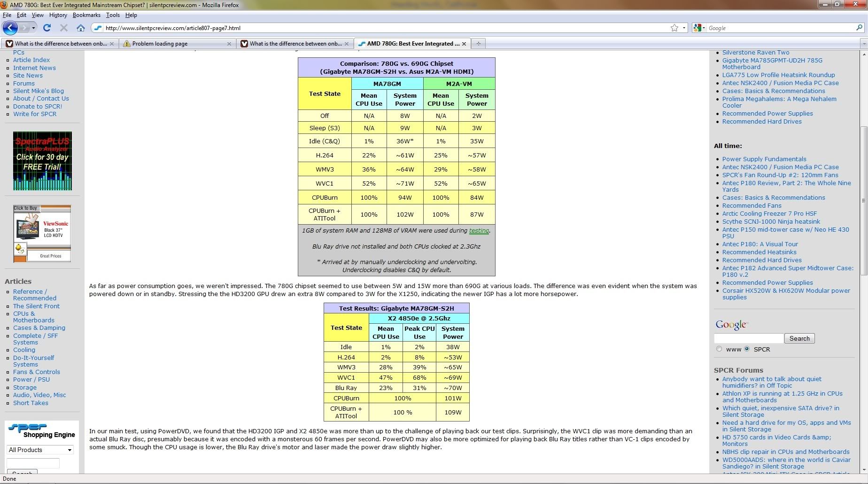Open the Article Index link

pos(31,60)
